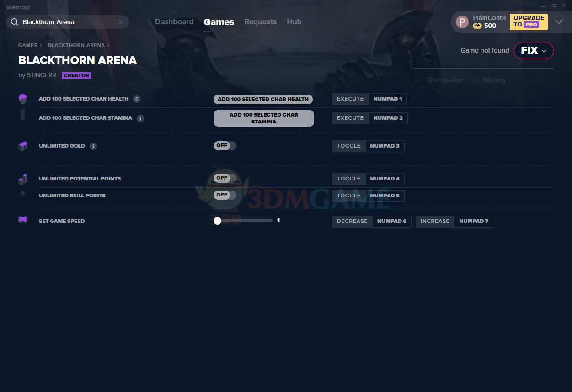Click the UNLIMITED SKILL POINTS label
Viewport: 572px width, 392px height.
(x=72, y=196)
